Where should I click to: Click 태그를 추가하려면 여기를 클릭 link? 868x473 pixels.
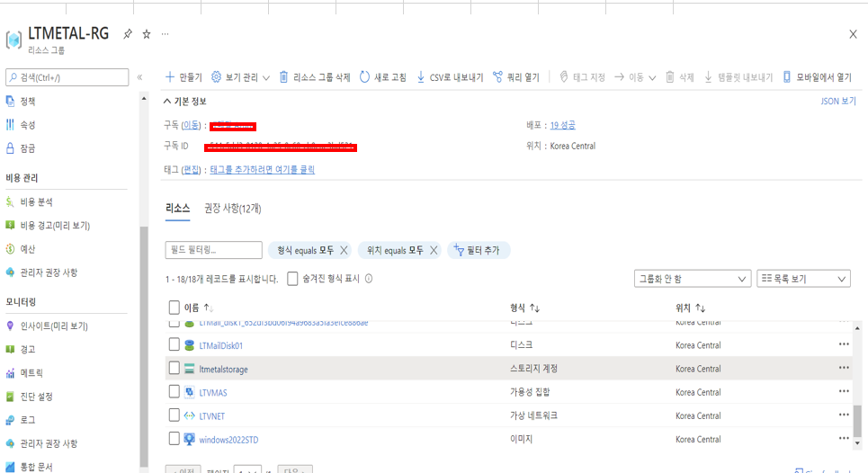point(263,169)
